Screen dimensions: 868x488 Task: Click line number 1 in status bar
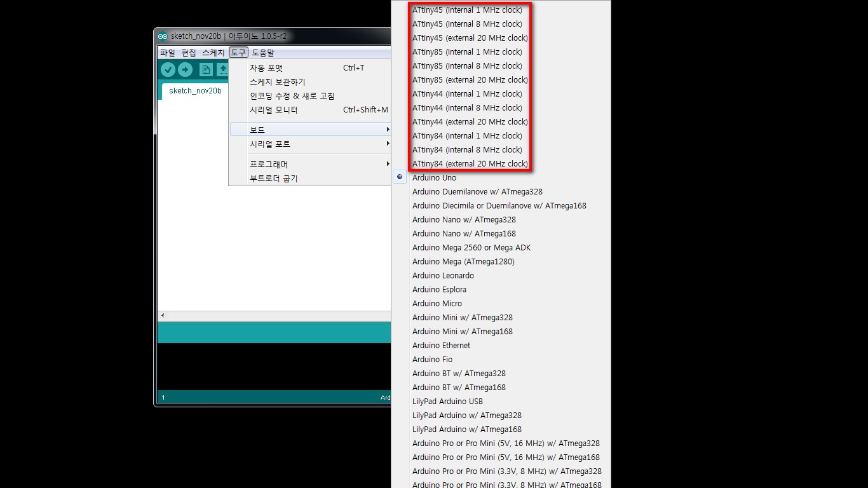(163, 398)
